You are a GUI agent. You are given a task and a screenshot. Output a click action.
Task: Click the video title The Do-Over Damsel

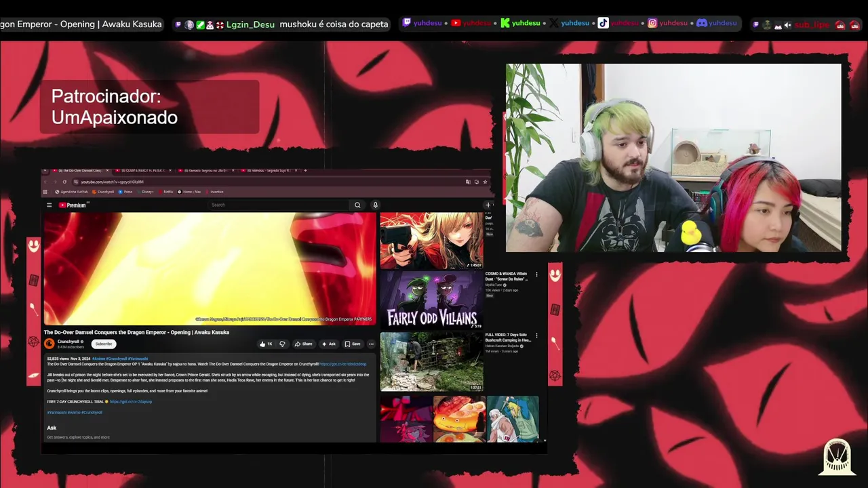coord(136,332)
